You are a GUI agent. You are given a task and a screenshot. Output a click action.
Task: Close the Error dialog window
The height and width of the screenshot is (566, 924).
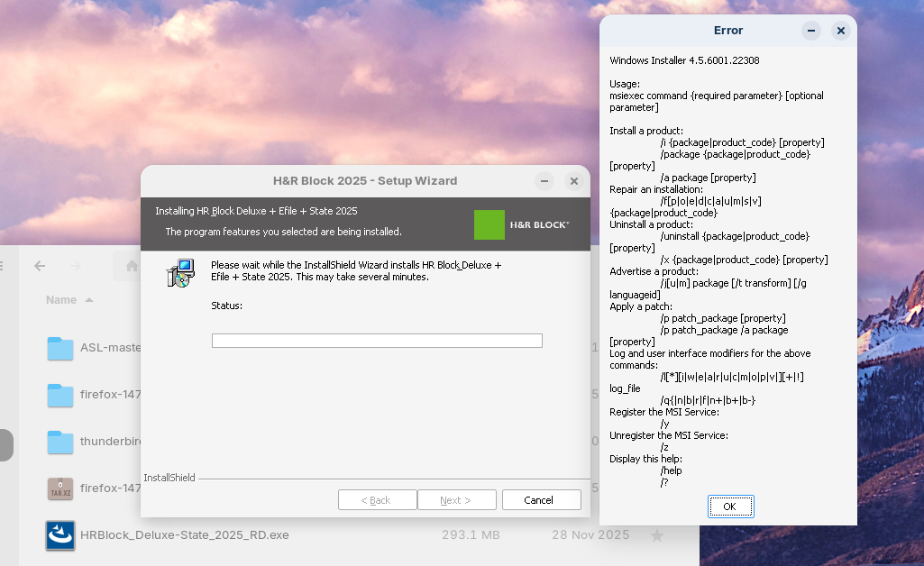pos(840,31)
